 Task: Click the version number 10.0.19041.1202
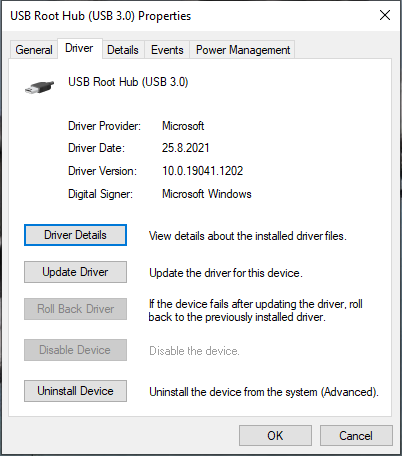[203, 171]
